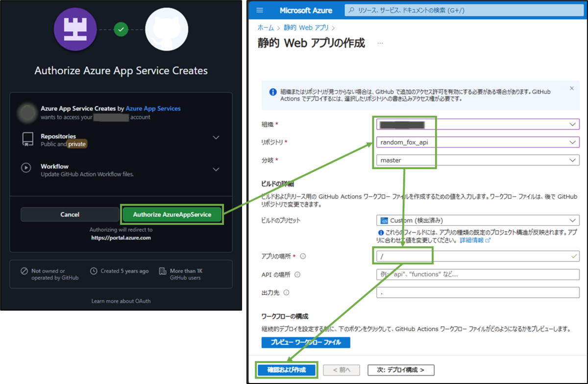Viewport: 588px width, 384px height.
Task: Open Learn more about OAuth link
Action: tap(121, 301)
